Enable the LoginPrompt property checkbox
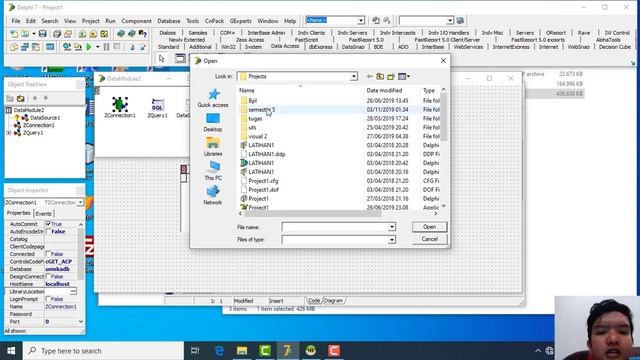Screen dimensions: 640x360 coord(48,299)
